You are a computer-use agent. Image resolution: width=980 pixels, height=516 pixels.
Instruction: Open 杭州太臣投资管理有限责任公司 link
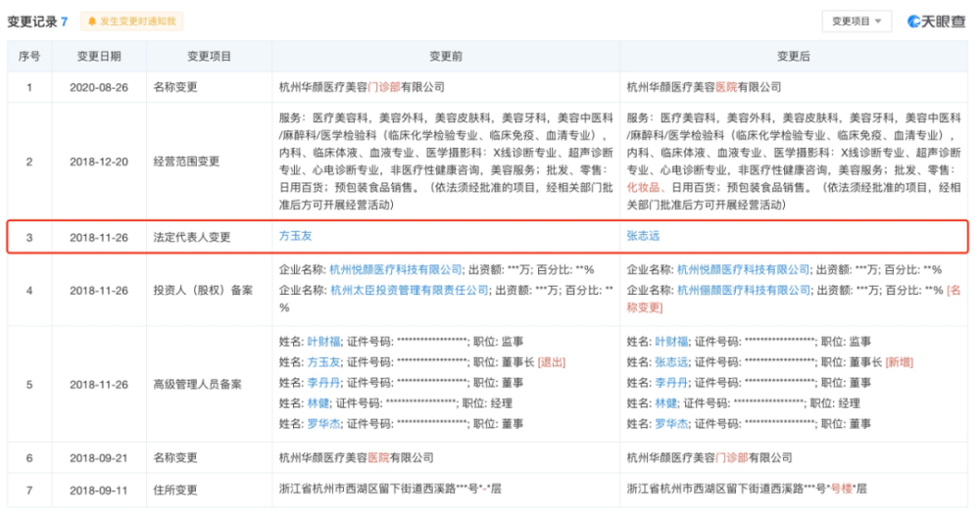[x=409, y=290]
